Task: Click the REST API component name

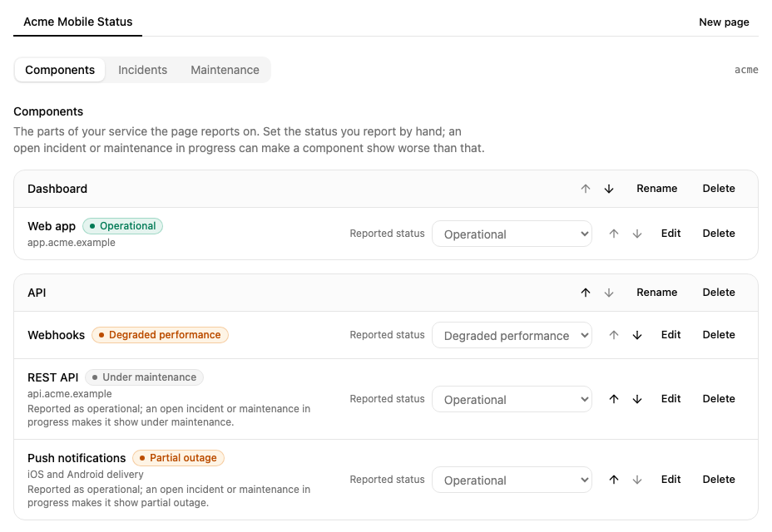Action: tap(52, 377)
